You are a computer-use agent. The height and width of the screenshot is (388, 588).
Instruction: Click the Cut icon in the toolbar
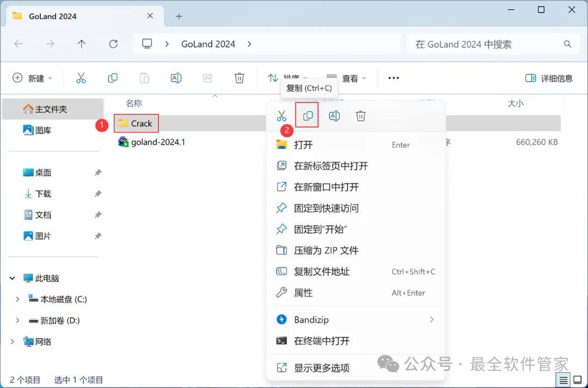click(81, 78)
